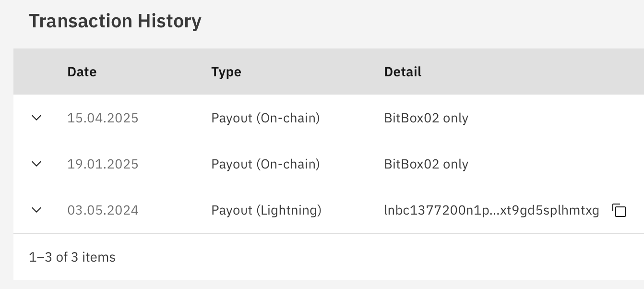Expand the 03.05.2024 Lightning payout chevron
Viewport: 644px width, 289px height.
coord(36,210)
